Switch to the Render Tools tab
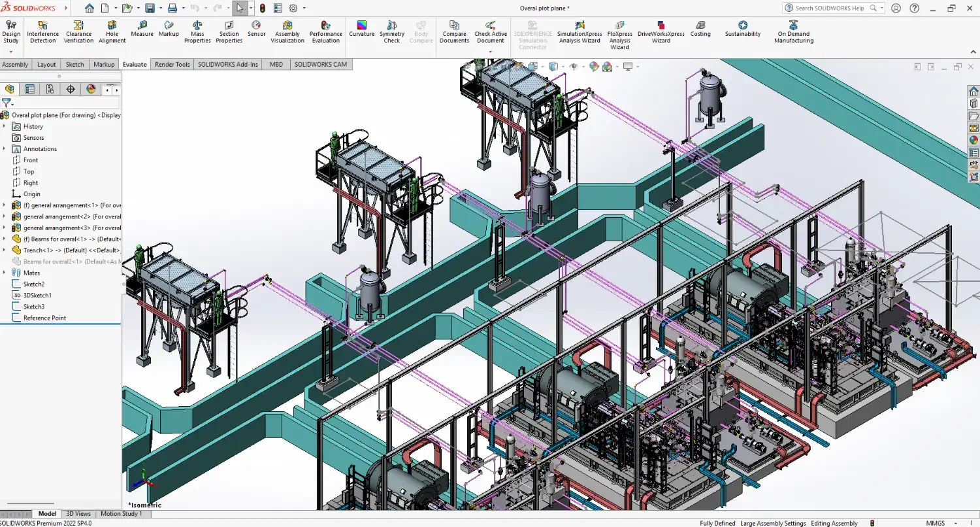This screenshot has width=980, height=527. [172, 64]
